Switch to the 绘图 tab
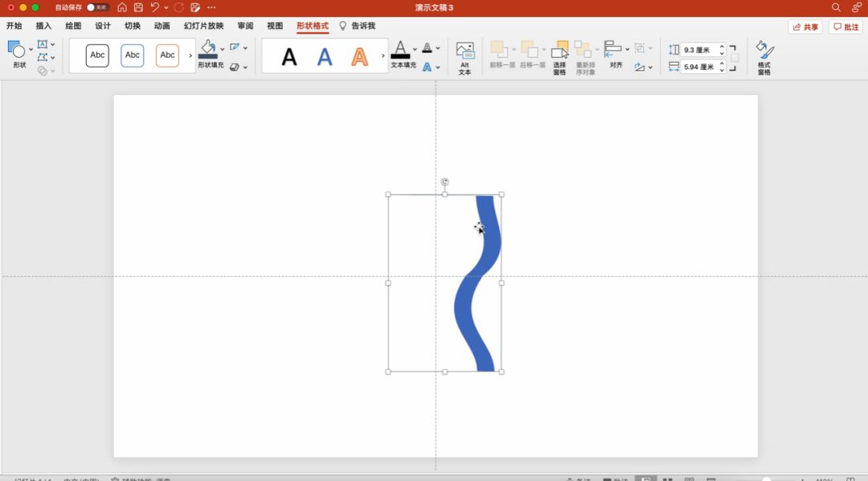Image resolution: width=868 pixels, height=481 pixels. pyautogui.click(x=73, y=26)
